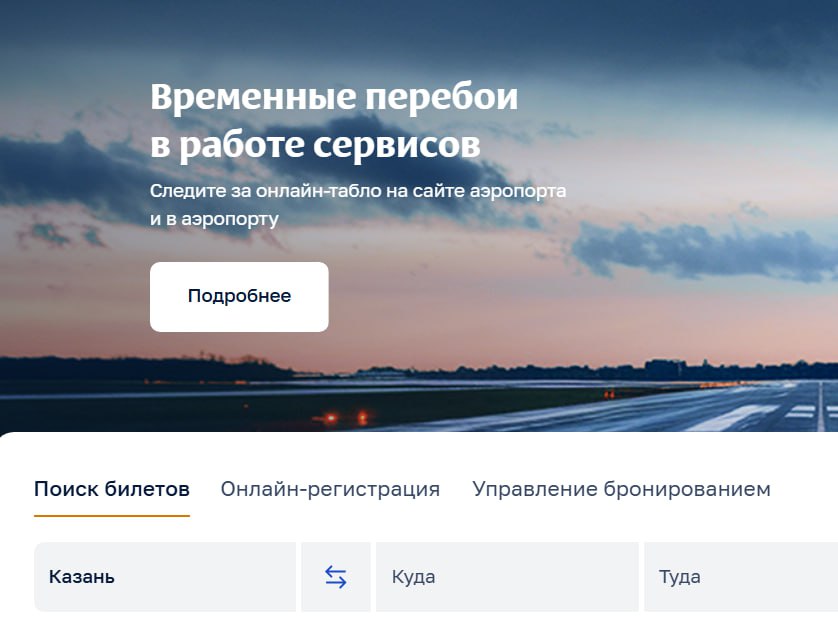The image size is (838, 622).
Task: Click the Временные перебои headline
Action: tap(334, 97)
